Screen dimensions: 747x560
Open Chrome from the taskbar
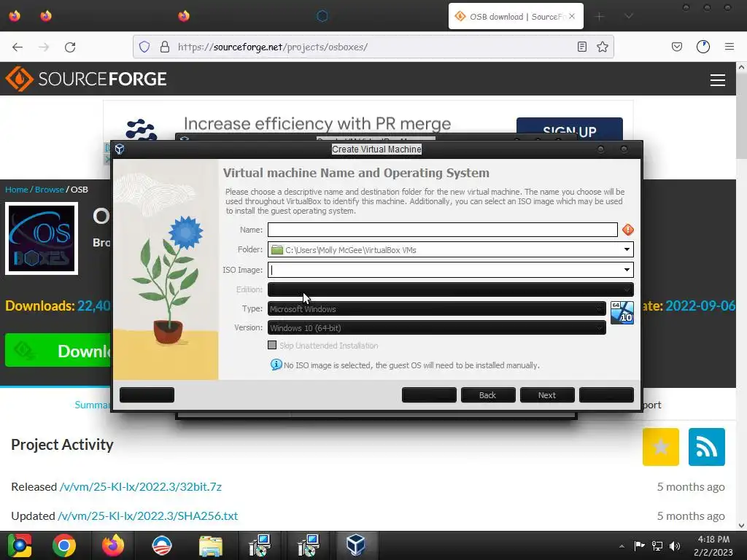[x=64, y=545]
